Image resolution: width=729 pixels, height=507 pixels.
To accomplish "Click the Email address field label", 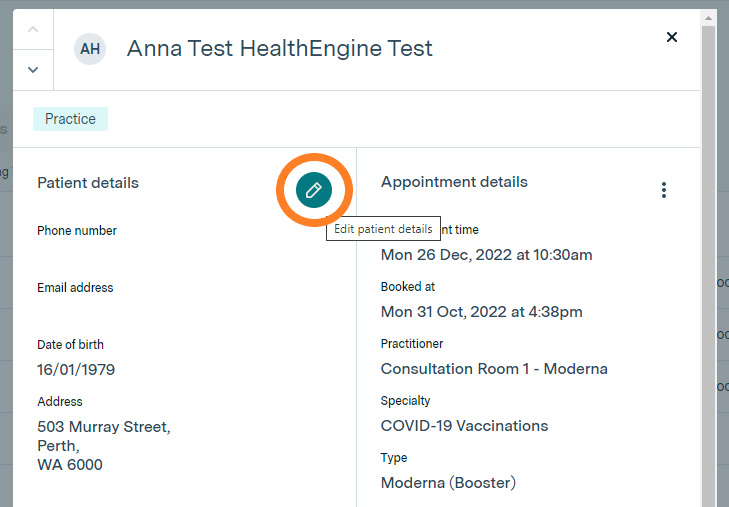I will [75, 288].
